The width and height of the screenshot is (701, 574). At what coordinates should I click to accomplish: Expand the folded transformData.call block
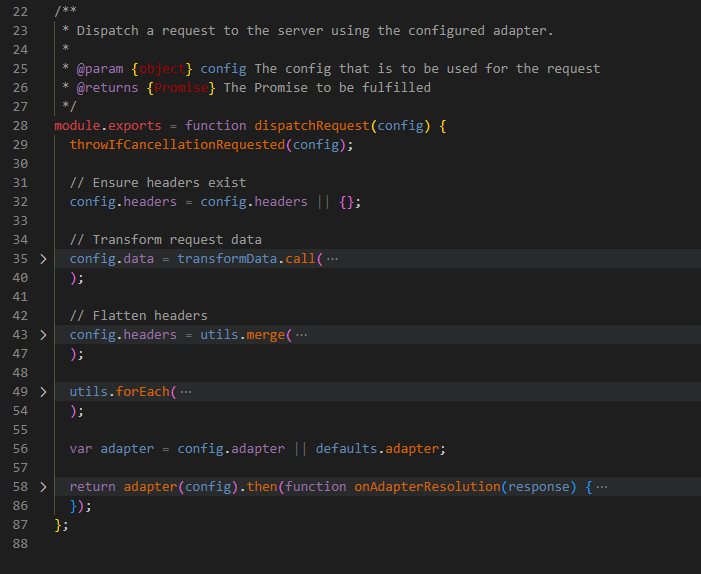point(42,259)
